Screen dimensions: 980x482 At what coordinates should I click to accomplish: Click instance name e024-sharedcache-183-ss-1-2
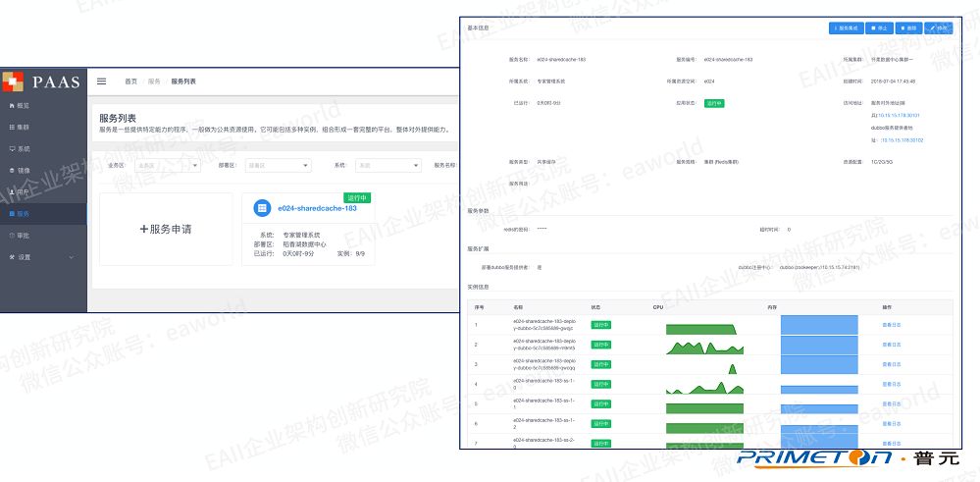point(543,424)
